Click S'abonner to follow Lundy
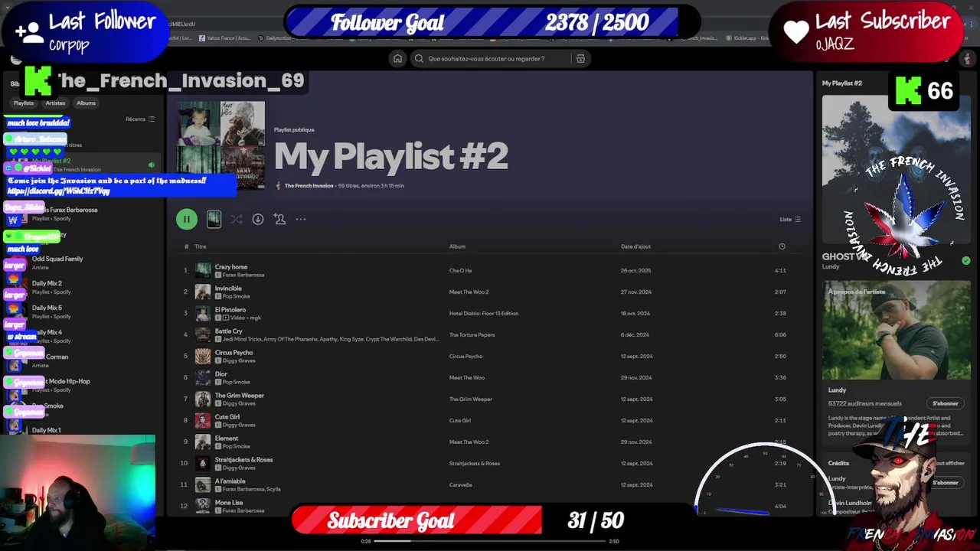Image resolution: width=980 pixels, height=551 pixels. (946, 403)
